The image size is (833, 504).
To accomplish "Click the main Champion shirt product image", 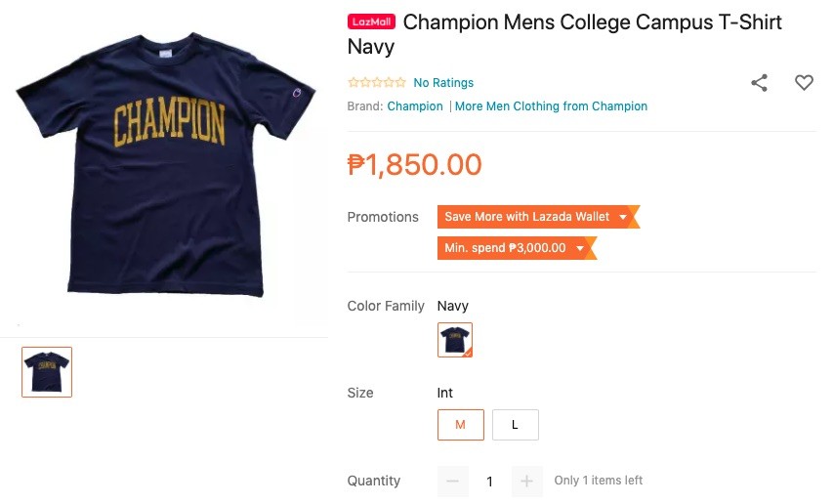I will pos(166,165).
